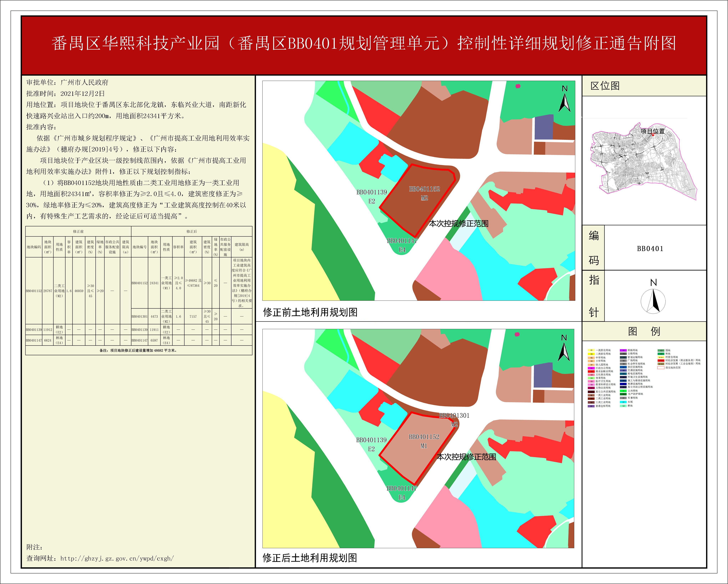The image size is (728, 584).
Task: Click the E1 水域 legend swatch
Action: 623,402
